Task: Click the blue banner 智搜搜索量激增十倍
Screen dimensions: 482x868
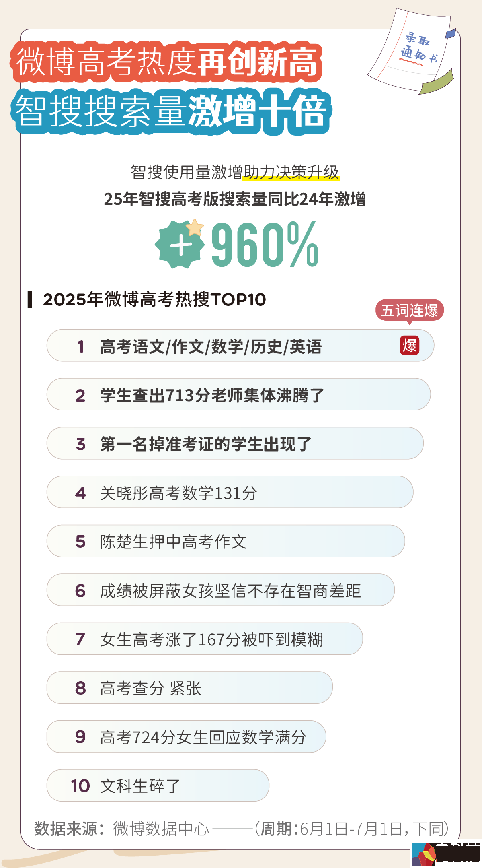Action: click(171, 111)
